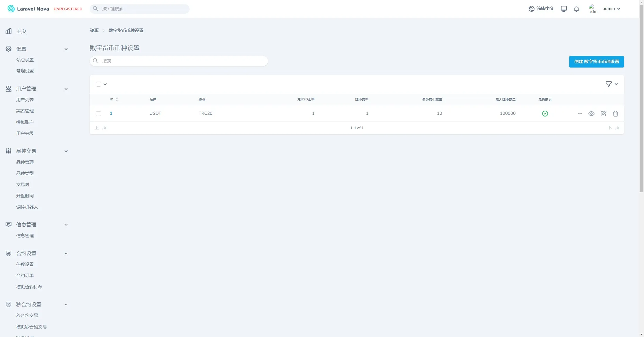Screen dimensions: 644x337
Task: Open 站点设置 in the sidebar
Action: (x=25, y=60)
